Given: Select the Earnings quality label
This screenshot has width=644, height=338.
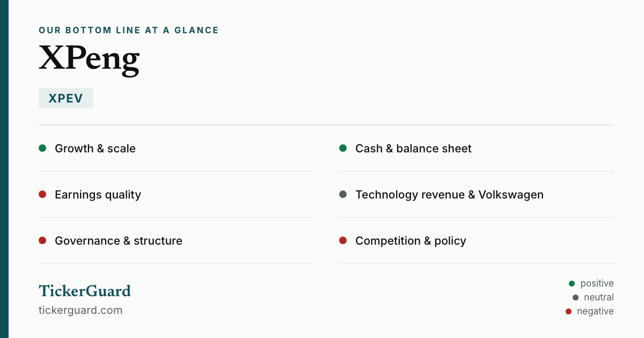Looking at the screenshot, I should click(x=98, y=195).
